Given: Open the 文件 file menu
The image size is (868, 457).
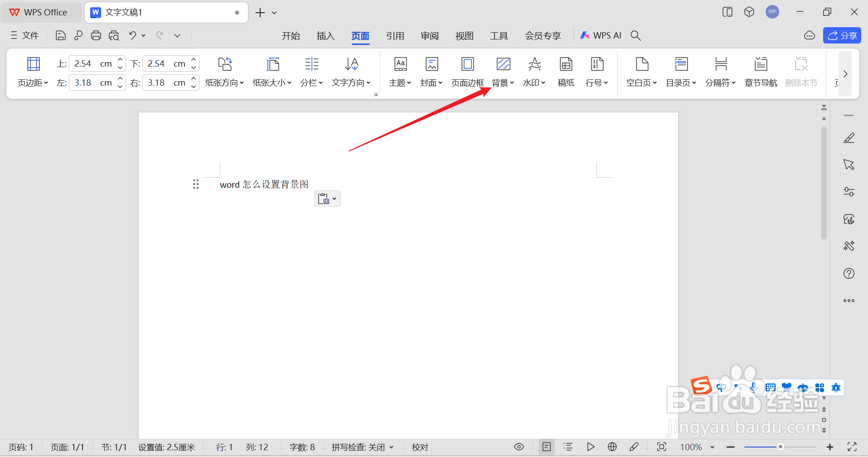Looking at the screenshot, I should point(25,35).
